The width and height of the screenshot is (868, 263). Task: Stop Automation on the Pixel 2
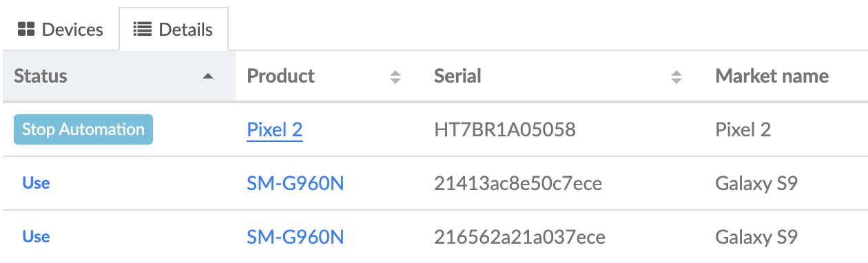[83, 129]
